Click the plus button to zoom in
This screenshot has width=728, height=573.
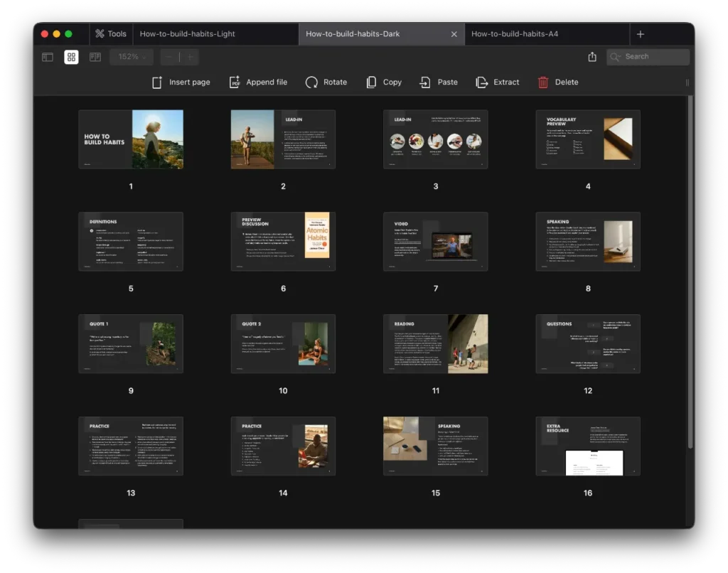(189, 56)
